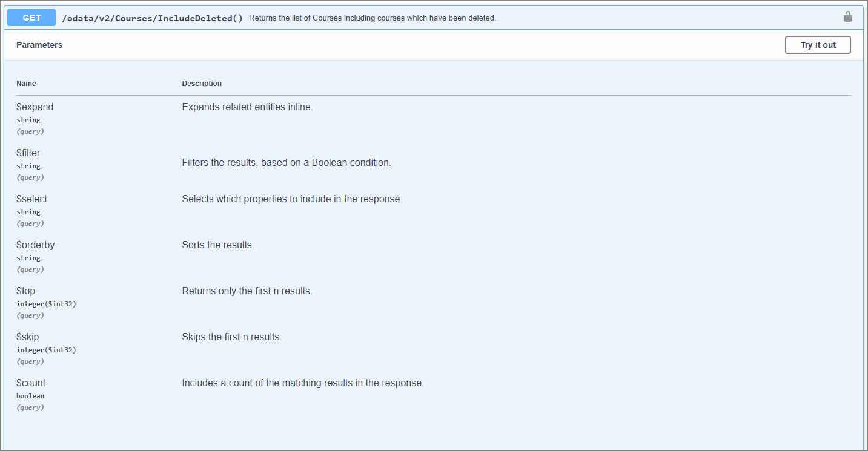Viewport: 868px width, 451px height.
Task: Click the "Sorts the results" description
Action: (x=218, y=245)
